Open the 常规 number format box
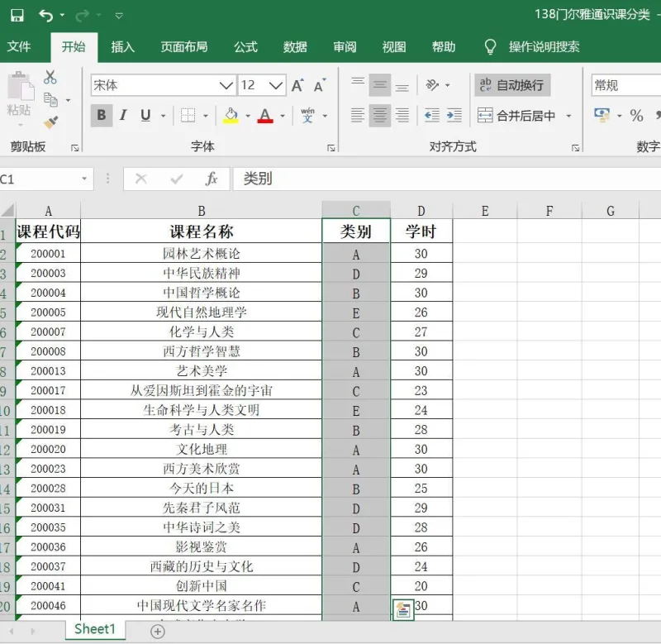Image resolution: width=661 pixels, height=644 pixels. [x=626, y=86]
